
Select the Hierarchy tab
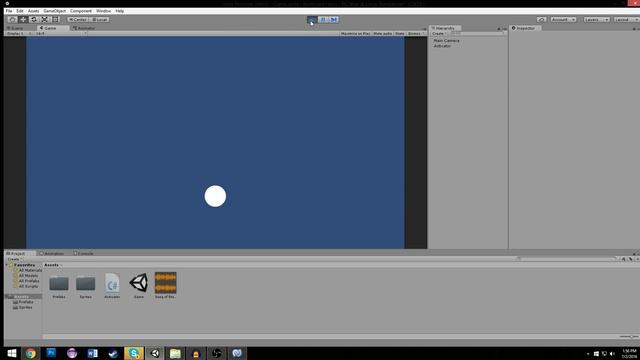[x=445, y=28]
